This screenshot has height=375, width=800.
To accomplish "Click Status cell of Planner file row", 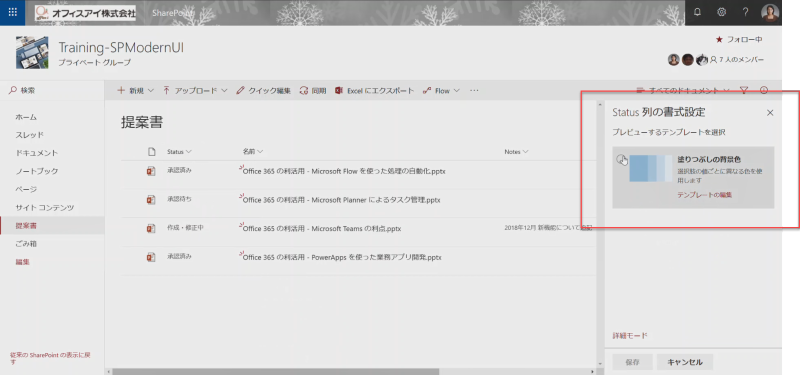I will click(179, 199).
